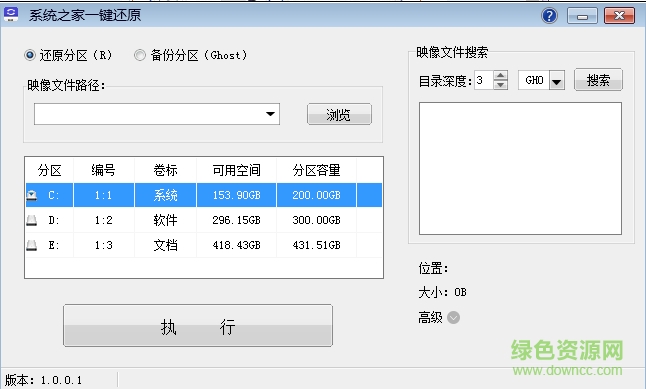Click the 296.15GB free space cell
The width and height of the screenshot is (646, 389).
point(236,220)
